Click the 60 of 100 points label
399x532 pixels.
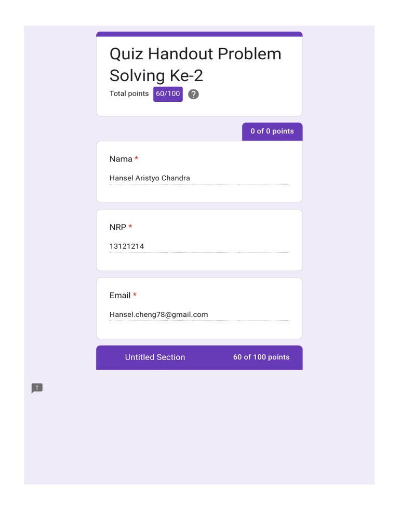pyautogui.click(x=261, y=357)
